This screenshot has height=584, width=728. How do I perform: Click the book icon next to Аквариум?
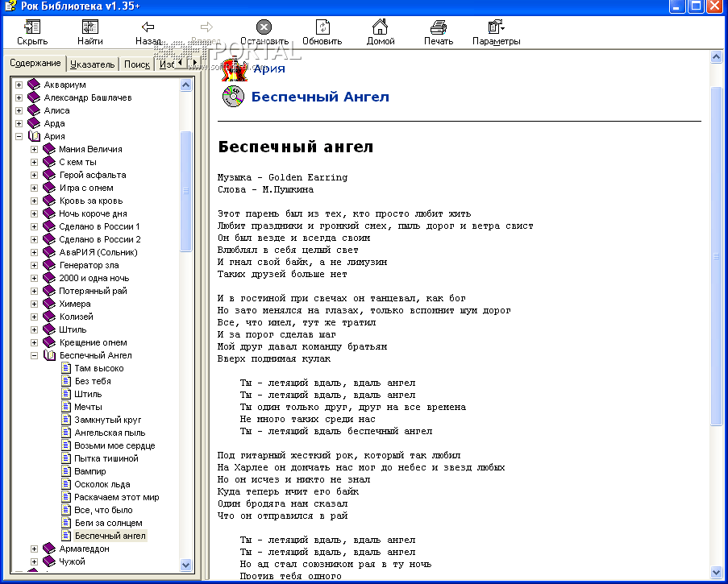click(34, 85)
